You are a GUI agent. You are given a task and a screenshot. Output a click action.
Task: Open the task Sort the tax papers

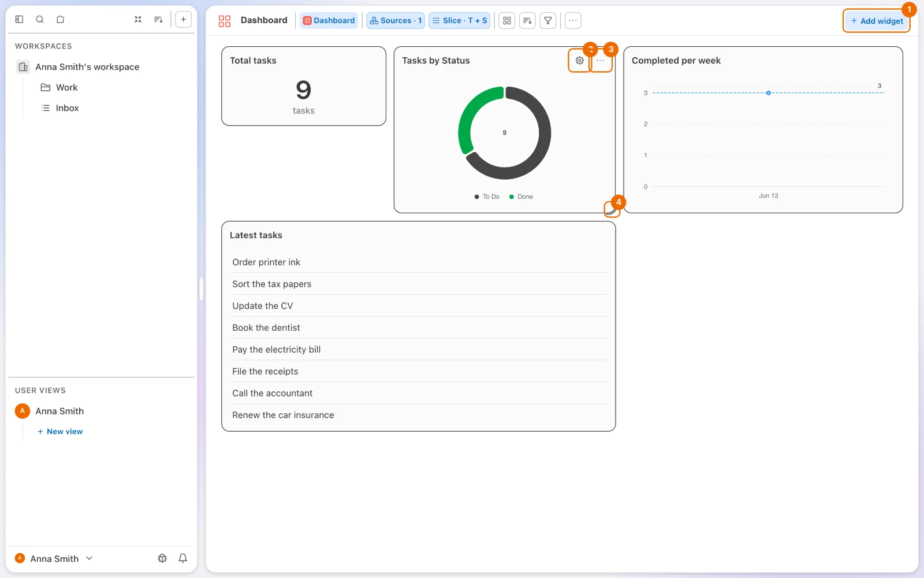pyautogui.click(x=419, y=284)
